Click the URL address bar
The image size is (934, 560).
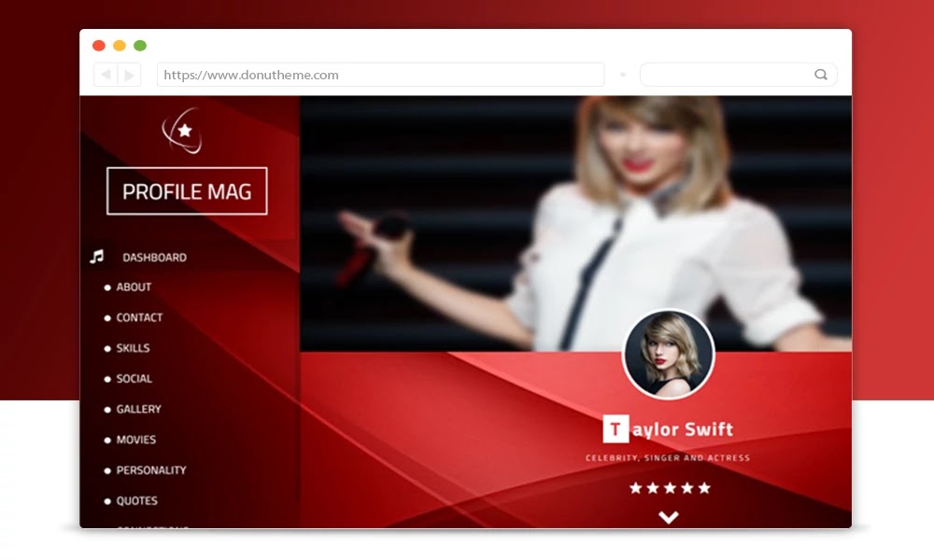click(x=381, y=75)
